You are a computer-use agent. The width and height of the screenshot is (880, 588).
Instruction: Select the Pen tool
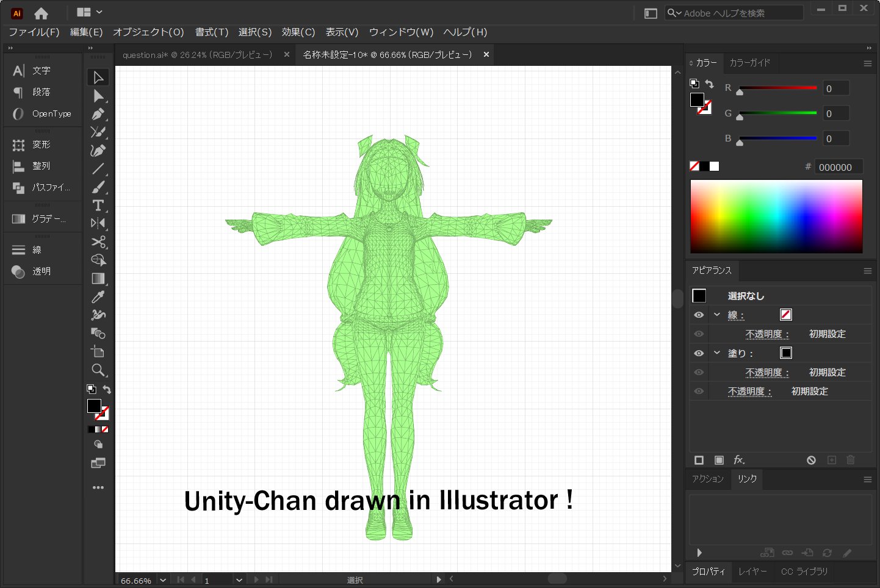coord(98,114)
